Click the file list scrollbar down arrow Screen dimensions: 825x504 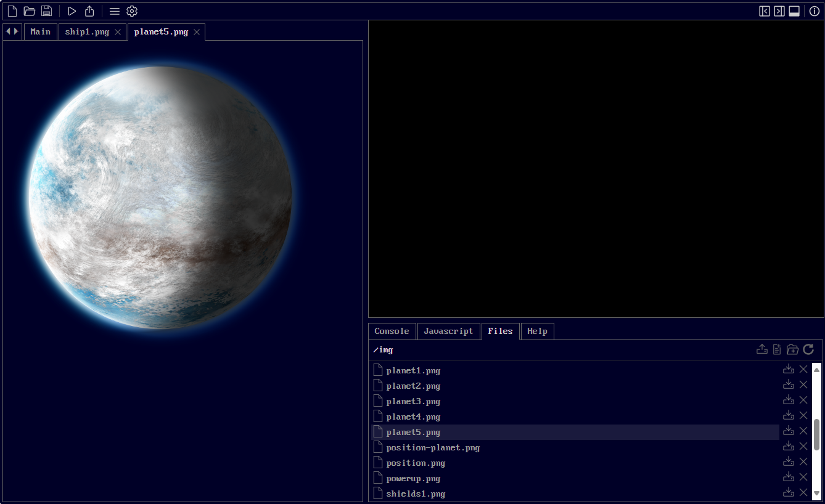817,493
